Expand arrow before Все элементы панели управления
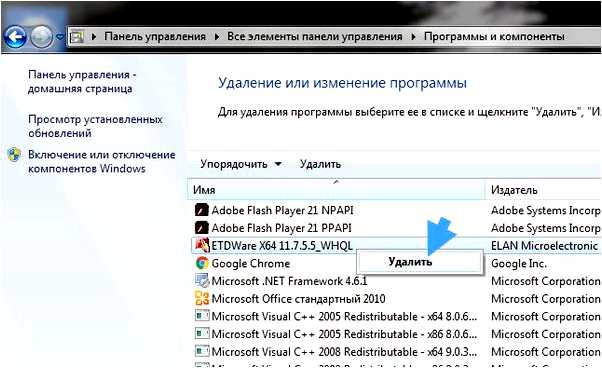The image size is (602, 368). tap(217, 37)
